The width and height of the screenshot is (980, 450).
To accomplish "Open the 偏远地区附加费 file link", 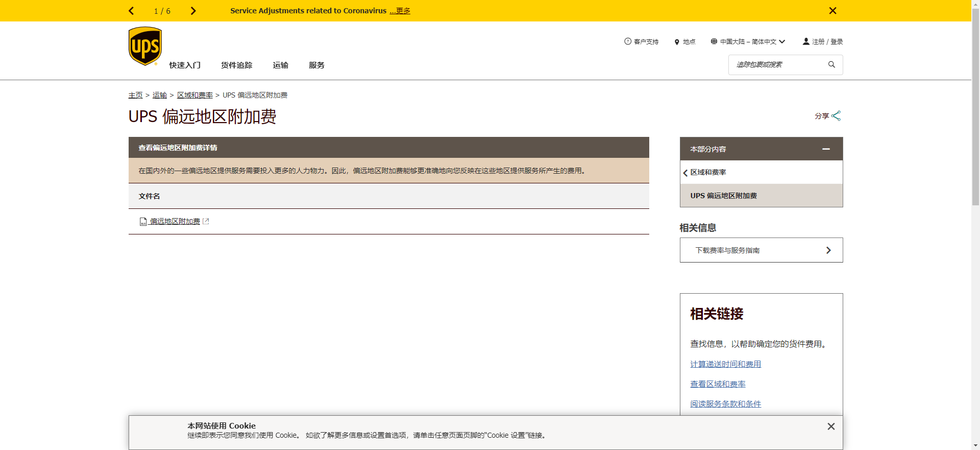I will [x=175, y=222].
